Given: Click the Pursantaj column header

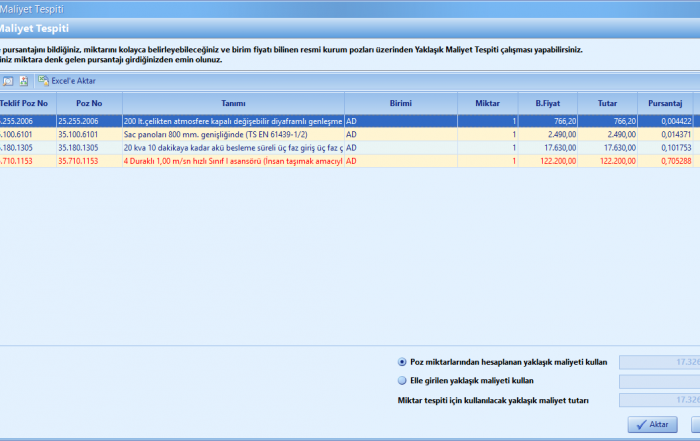Looking at the screenshot, I should coord(665,103).
